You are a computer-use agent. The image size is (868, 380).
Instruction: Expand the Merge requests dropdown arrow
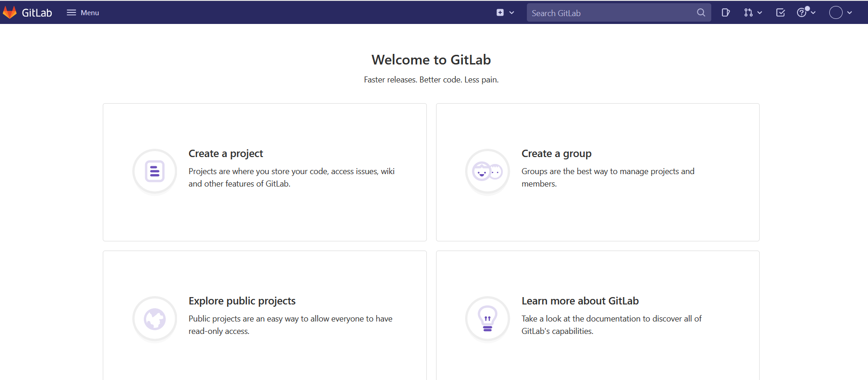tap(760, 13)
